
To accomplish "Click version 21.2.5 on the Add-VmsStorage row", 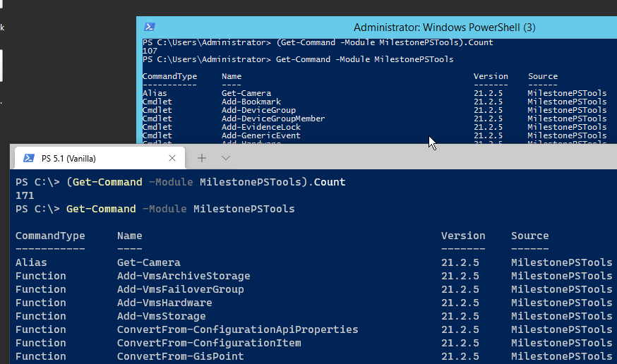I will [x=460, y=316].
